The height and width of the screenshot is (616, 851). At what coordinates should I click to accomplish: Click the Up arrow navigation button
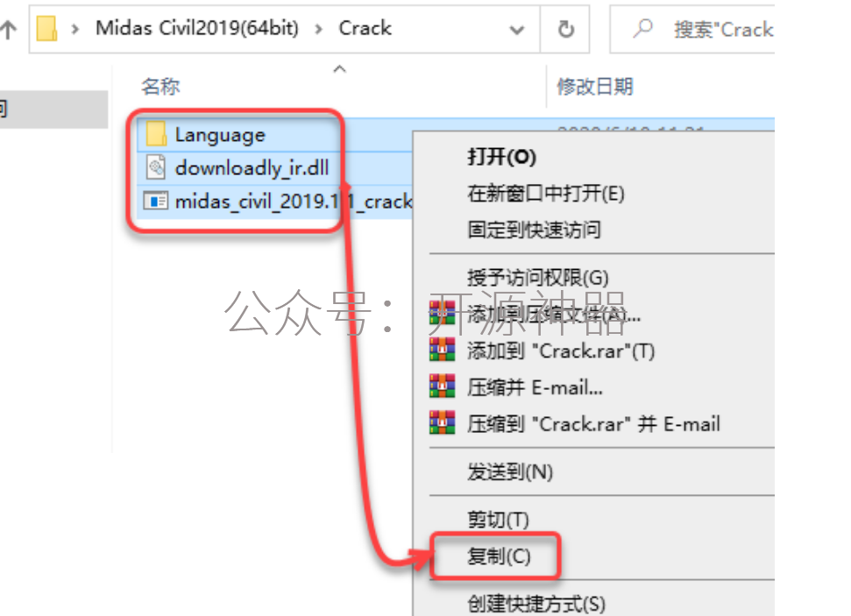point(8,29)
